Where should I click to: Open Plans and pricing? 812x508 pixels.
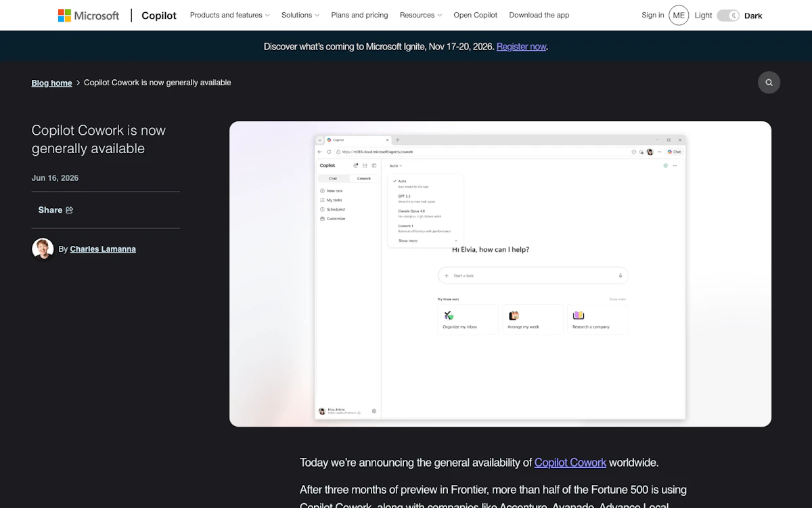[359, 15]
